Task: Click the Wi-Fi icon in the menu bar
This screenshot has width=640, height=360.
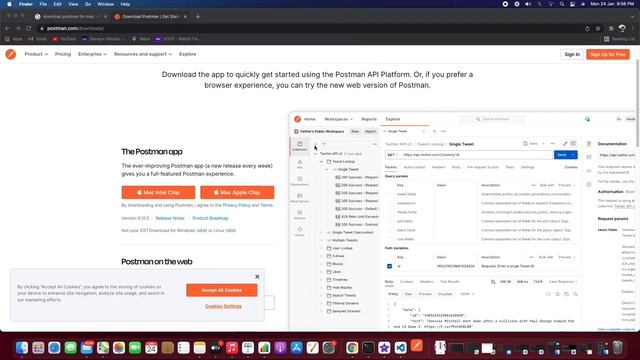Action: click(551, 4)
